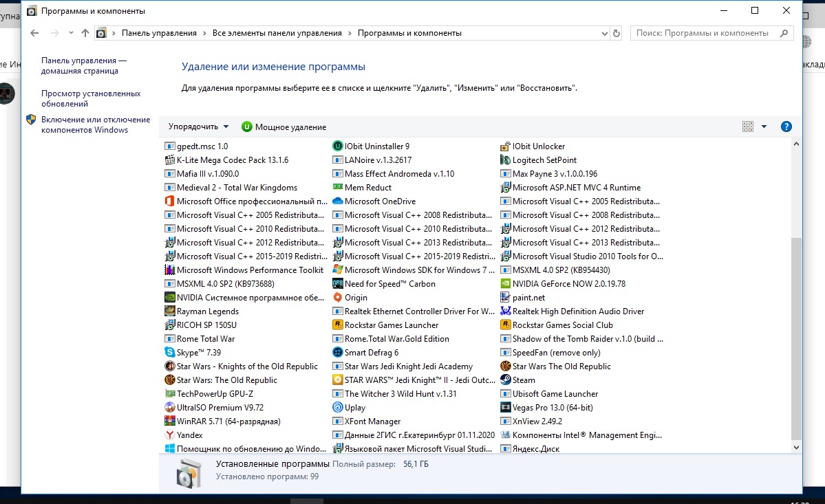Click the WinRAR 5.71 icon

coord(169,421)
